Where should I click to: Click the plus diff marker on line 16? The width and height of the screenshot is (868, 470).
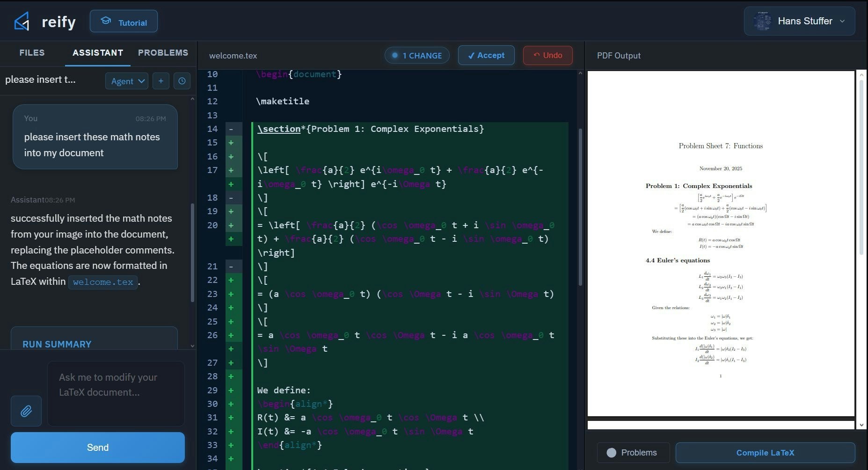point(232,157)
